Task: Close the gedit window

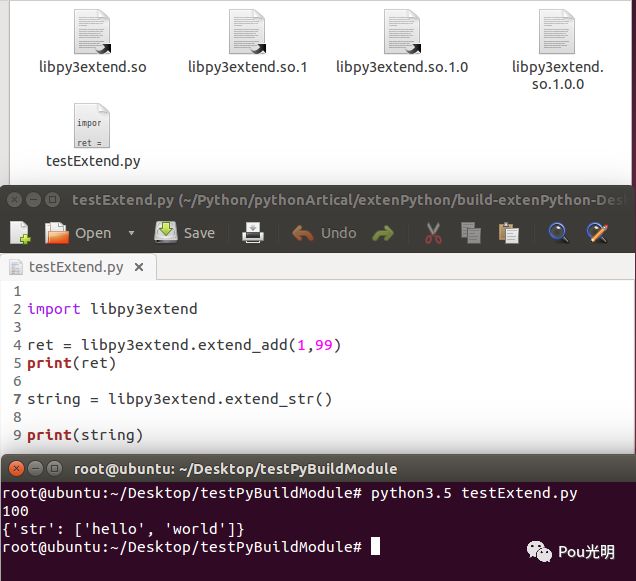Action: tap(15, 200)
